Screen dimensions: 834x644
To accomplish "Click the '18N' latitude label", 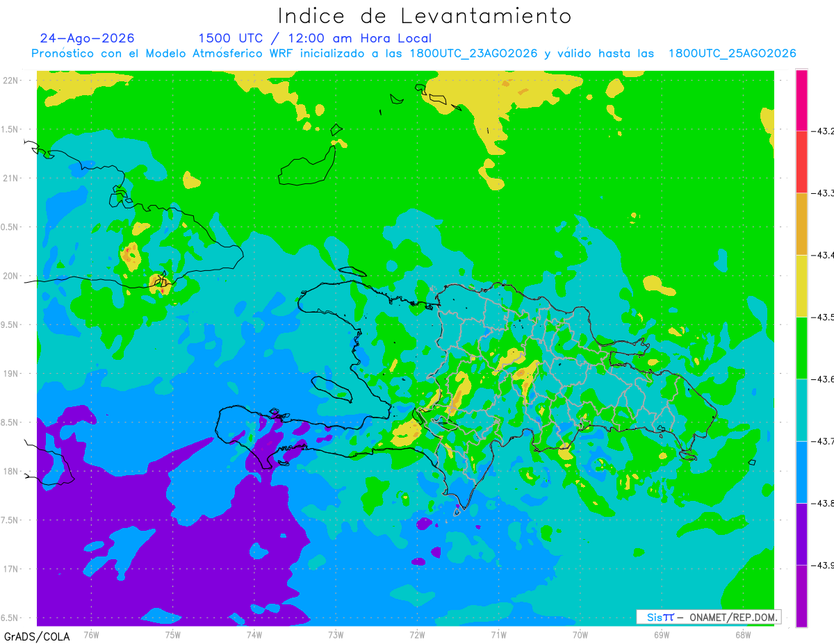I will point(10,471).
